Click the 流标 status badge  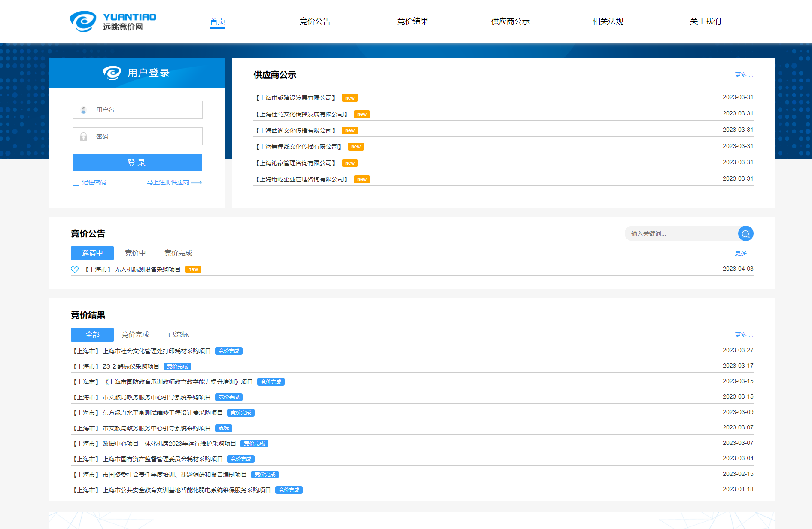pos(223,428)
